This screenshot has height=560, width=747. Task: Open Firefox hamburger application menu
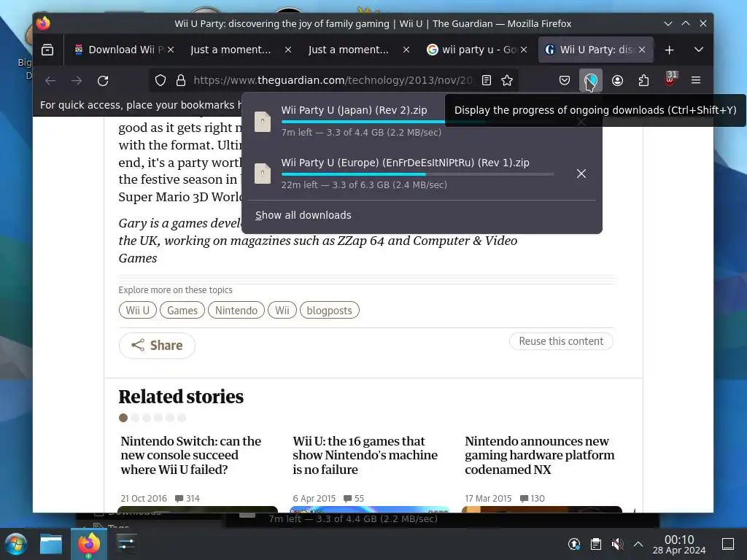(696, 80)
